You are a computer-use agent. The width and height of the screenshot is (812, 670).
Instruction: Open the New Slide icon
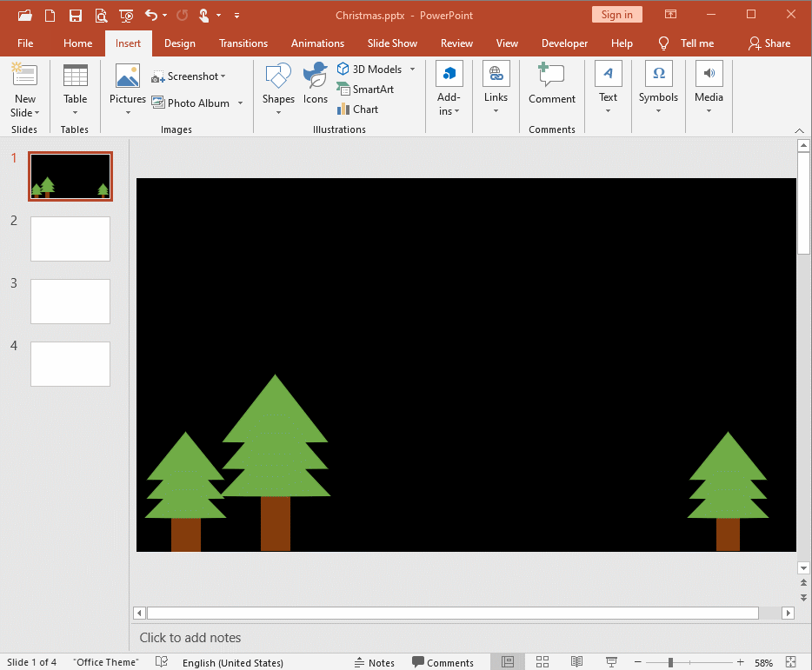25,75
